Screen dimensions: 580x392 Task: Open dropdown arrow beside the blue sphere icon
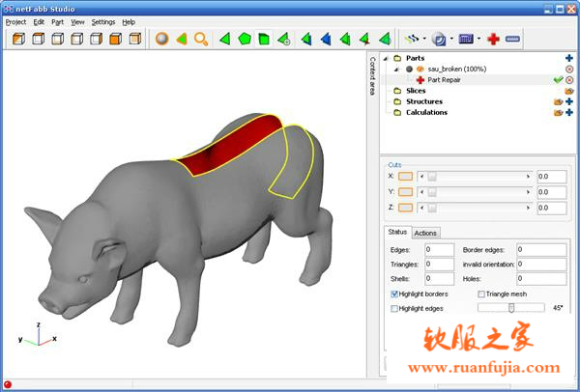click(x=451, y=39)
